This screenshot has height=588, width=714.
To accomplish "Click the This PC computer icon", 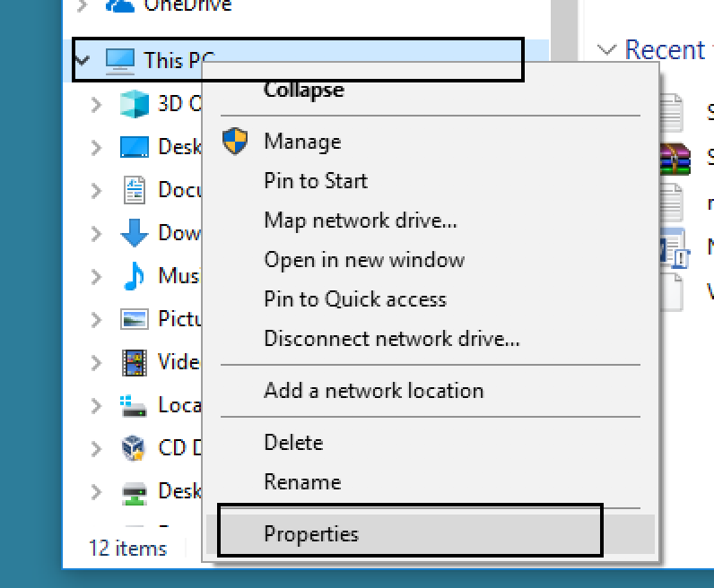I will click(x=119, y=60).
